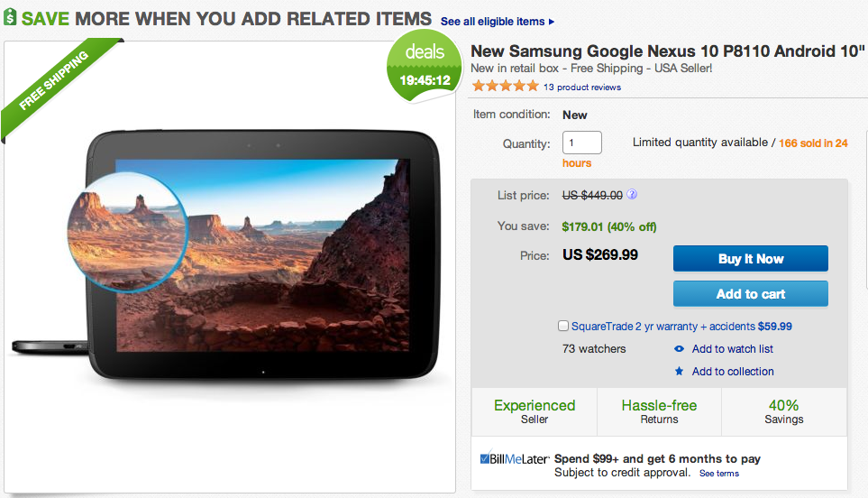Click the eye icon for watch list
The image size is (868, 498).
pos(679,349)
